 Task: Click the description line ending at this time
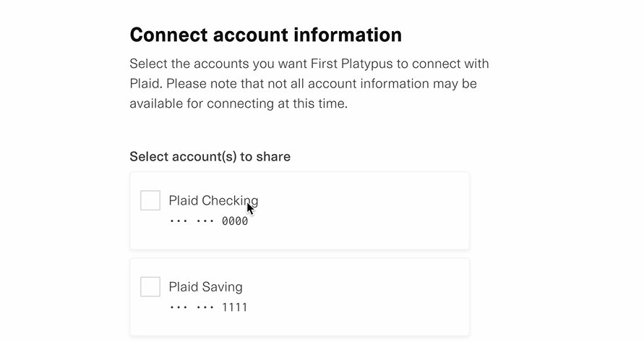239,103
